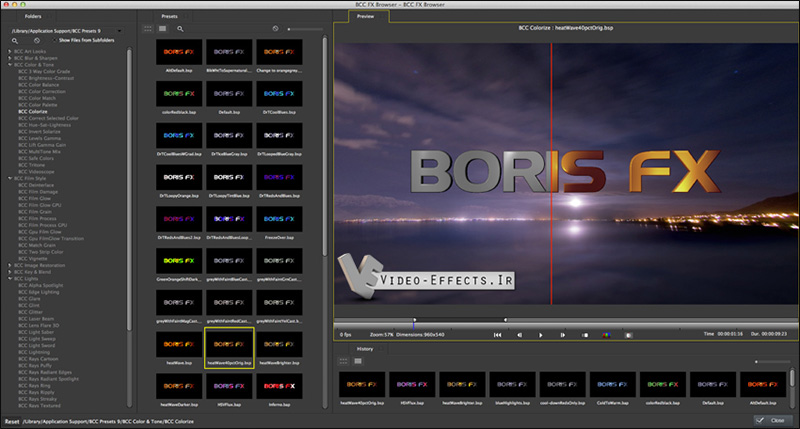Open ColdToWarm.bsp from History

[613, 385]
